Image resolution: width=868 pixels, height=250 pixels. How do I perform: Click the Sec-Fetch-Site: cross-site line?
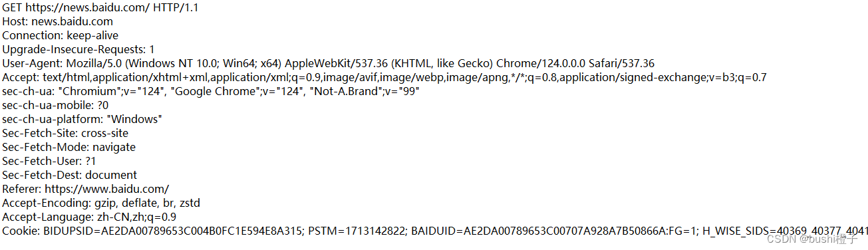coord(65,133)
